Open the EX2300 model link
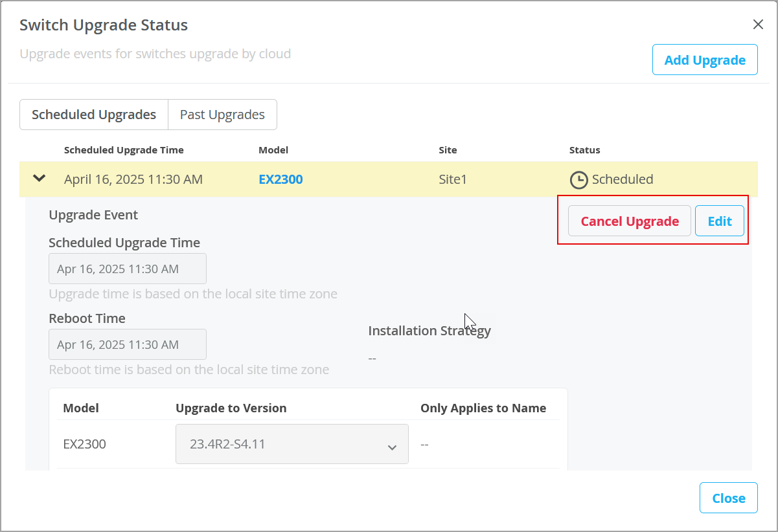This screenshot has width=778, height=532. (x=280, y=179)
